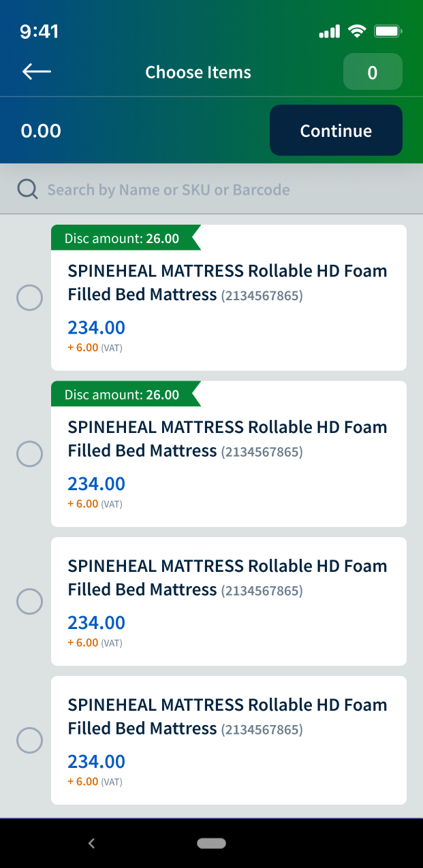Open the selected items count badge

(373, 72)
